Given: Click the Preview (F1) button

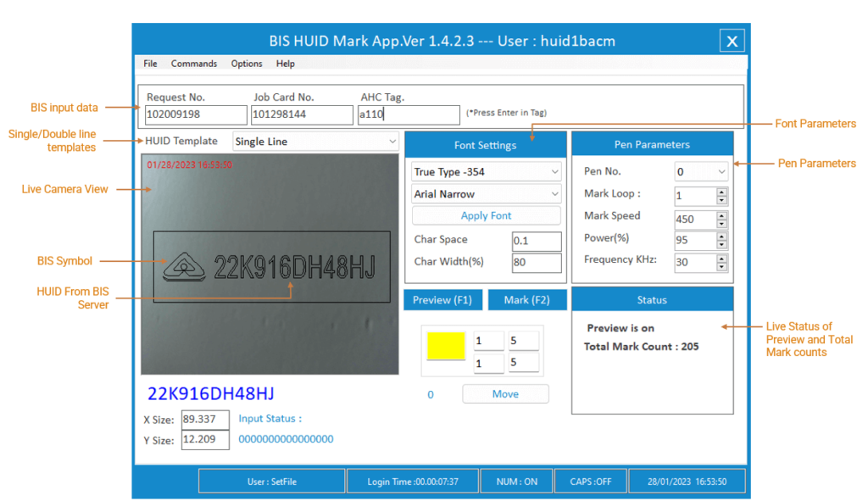Looking at the screenshot, I should [442, 300].
